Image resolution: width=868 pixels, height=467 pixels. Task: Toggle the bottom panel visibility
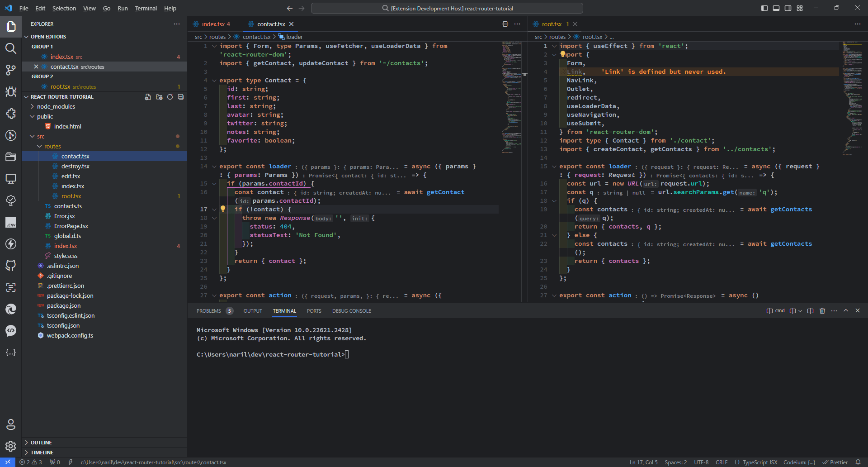[x=776, y=8]
